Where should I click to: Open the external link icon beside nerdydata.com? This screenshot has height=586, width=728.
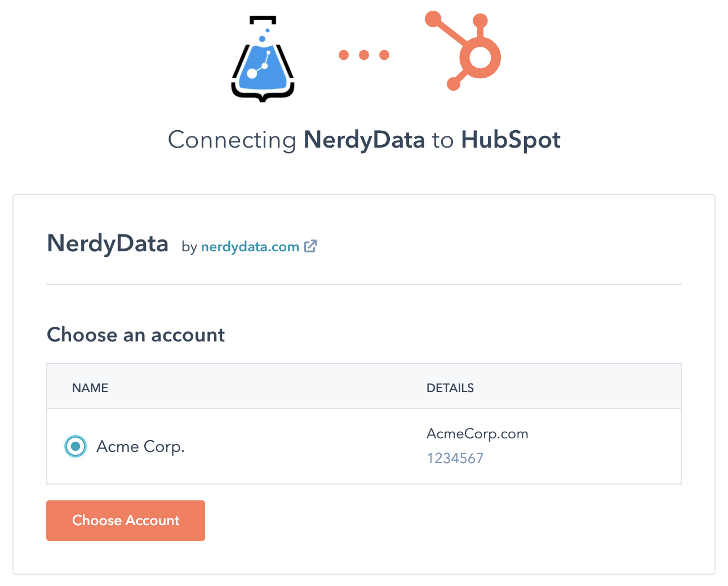point(310,246)
